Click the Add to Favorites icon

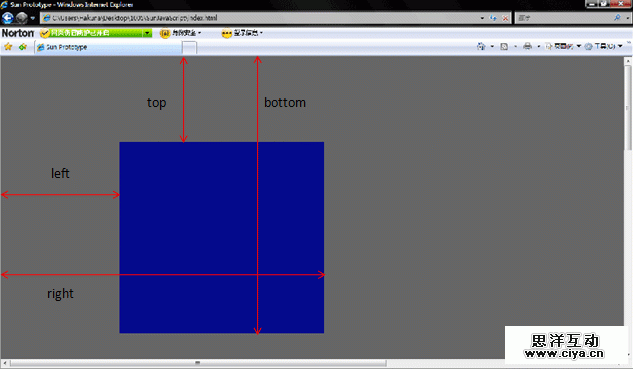(23, 47)
